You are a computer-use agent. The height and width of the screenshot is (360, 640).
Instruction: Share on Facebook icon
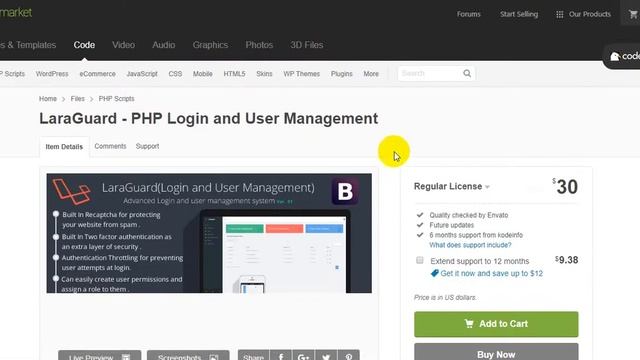pyautogui.click(x=281, y=357)
